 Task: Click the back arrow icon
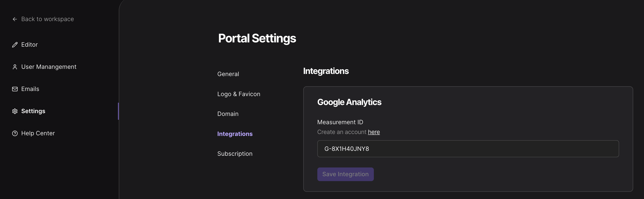point(15,19)
